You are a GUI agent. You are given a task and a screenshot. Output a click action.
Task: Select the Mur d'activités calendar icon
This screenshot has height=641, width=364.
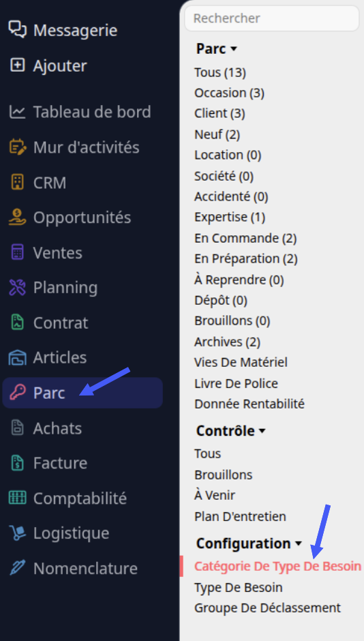click(18, 147)
